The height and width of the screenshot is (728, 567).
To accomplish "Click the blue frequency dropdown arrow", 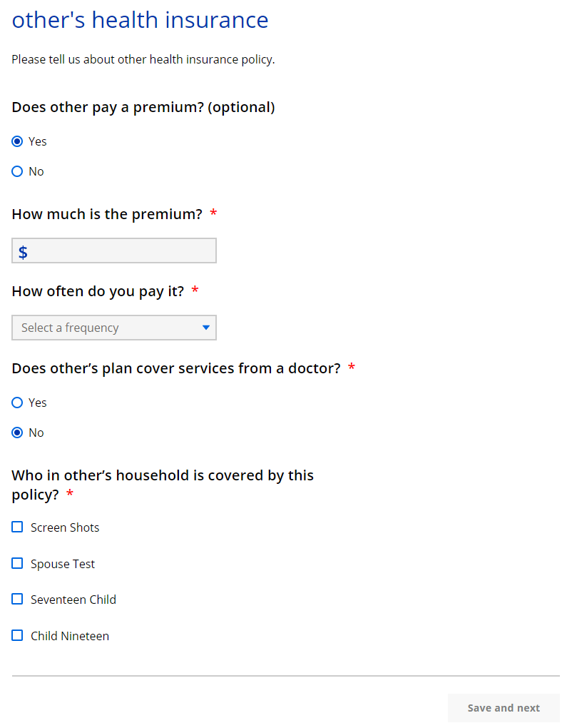I will tap(206, 328).
